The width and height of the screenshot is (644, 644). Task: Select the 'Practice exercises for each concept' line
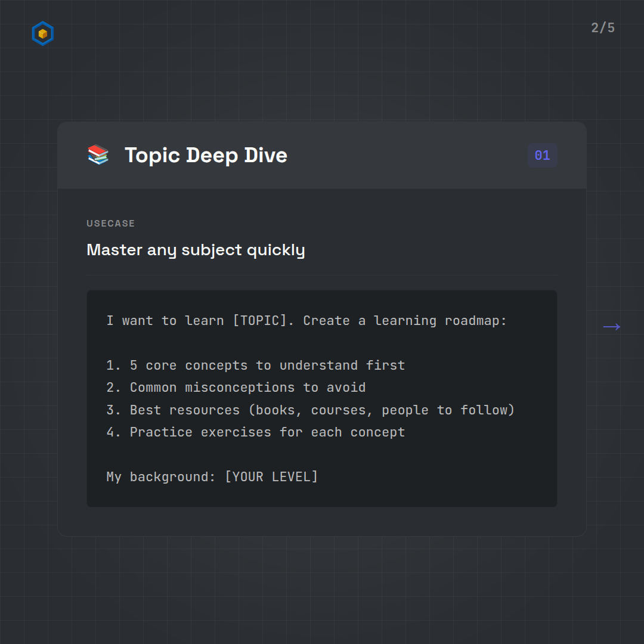pyautogui.click(x=256, y=432)
